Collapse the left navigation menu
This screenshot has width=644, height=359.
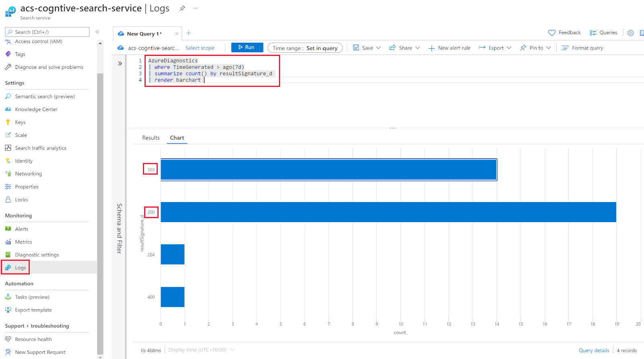coord(97,32)
